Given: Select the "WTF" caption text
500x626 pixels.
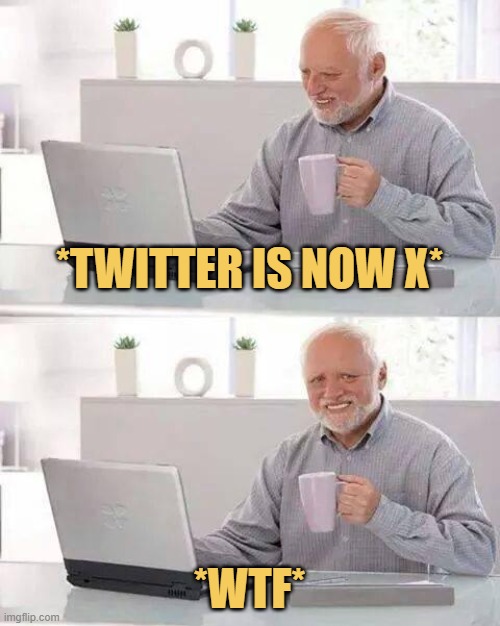Looking at the screenshot, I should (x=250, y=588).
